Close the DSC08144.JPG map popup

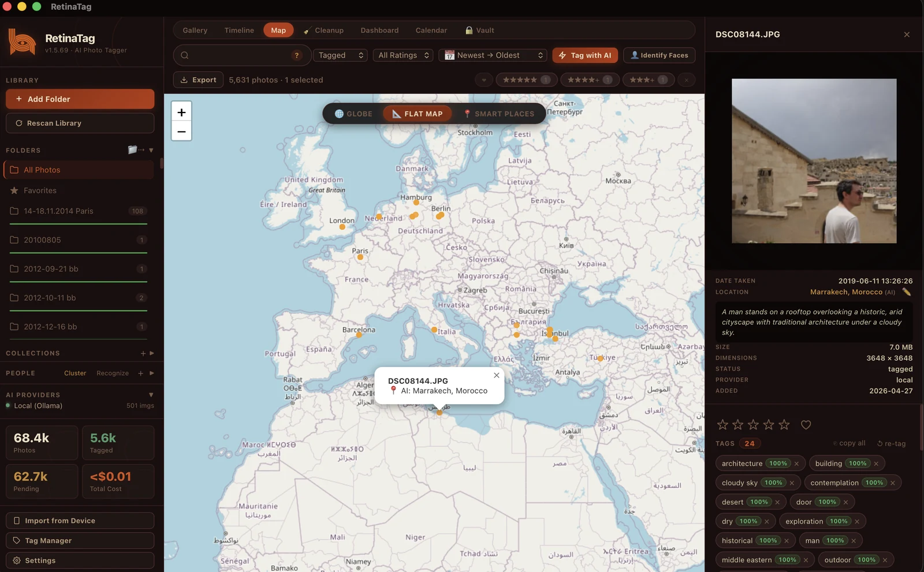pos(497,375)
